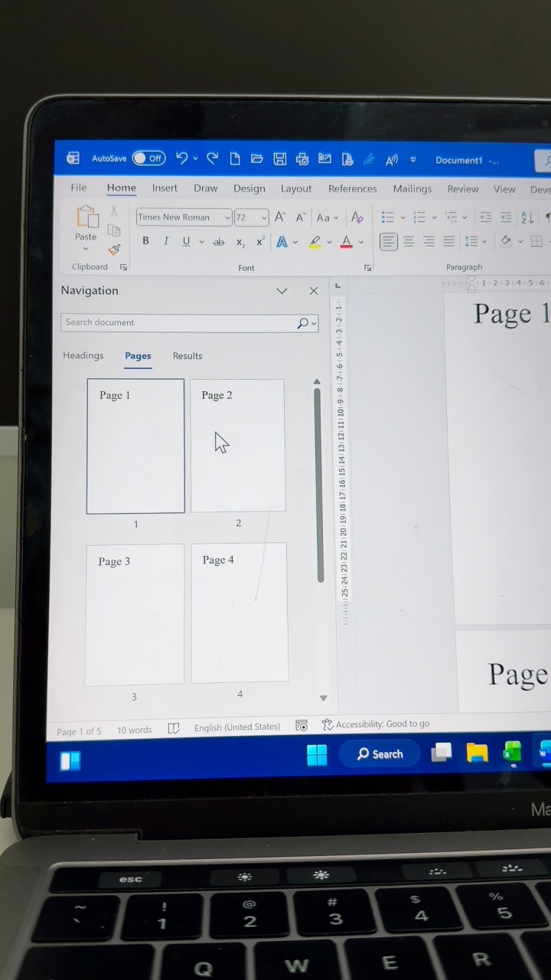
Task: Click the Shading paint bucket icon
Action: (x=505, y=241)
